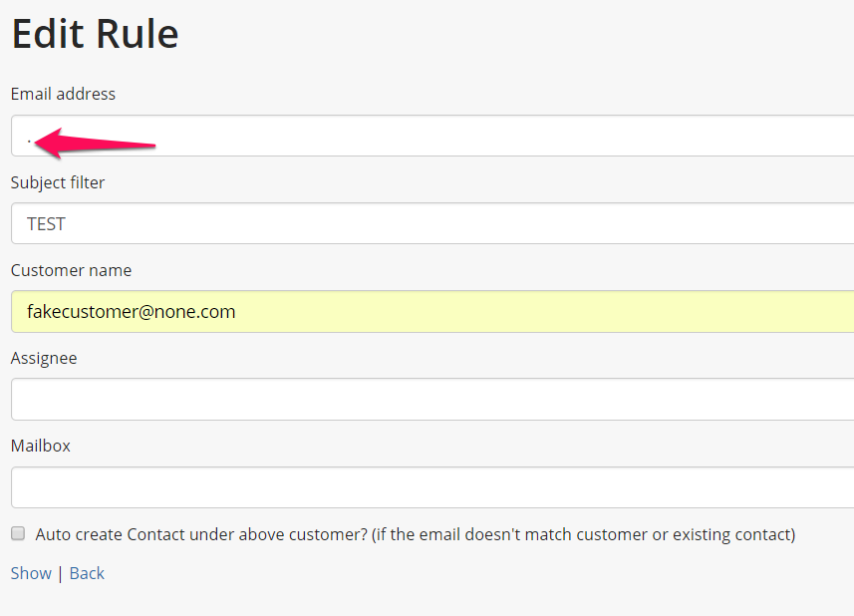Click the Auto create Contact label text
Image resolution: width=854 pixels, height=616 pixels.
click(415, 534)
